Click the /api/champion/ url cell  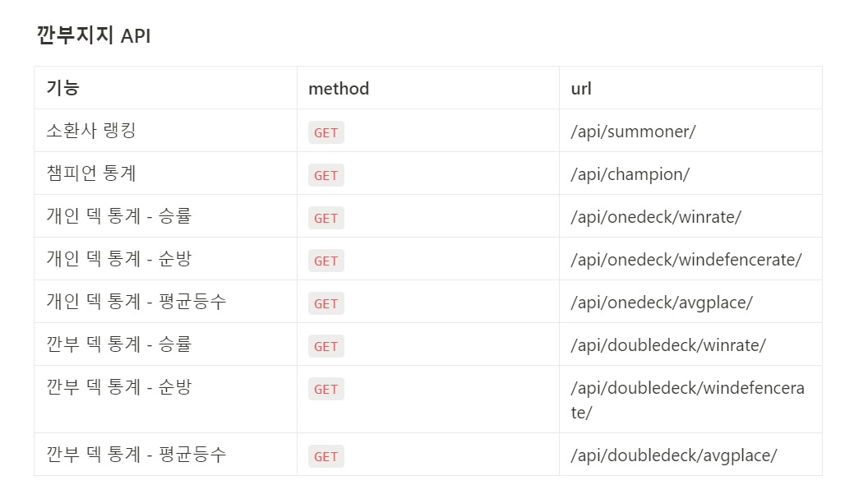coord(630,174)
